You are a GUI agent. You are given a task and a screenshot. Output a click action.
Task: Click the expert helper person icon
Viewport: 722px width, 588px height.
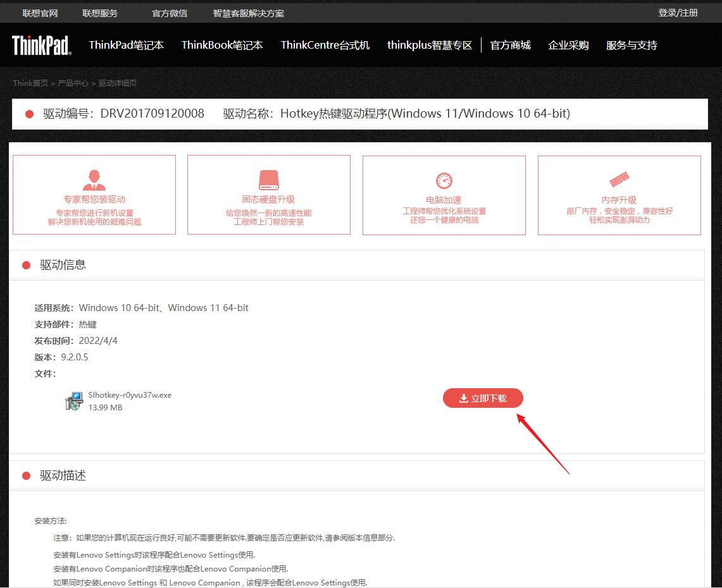point(94,180)
